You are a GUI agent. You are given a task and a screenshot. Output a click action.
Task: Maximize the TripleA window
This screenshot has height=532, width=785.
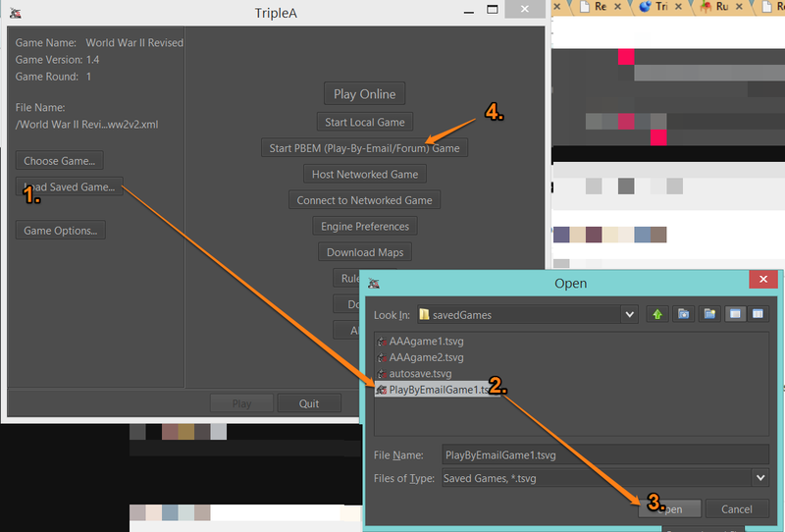(493, 10)
